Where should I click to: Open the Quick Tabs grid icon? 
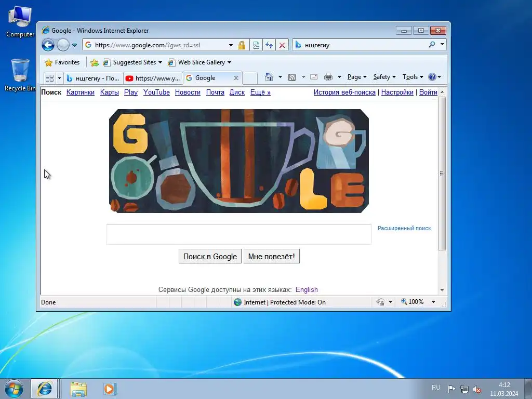point(49,78)
